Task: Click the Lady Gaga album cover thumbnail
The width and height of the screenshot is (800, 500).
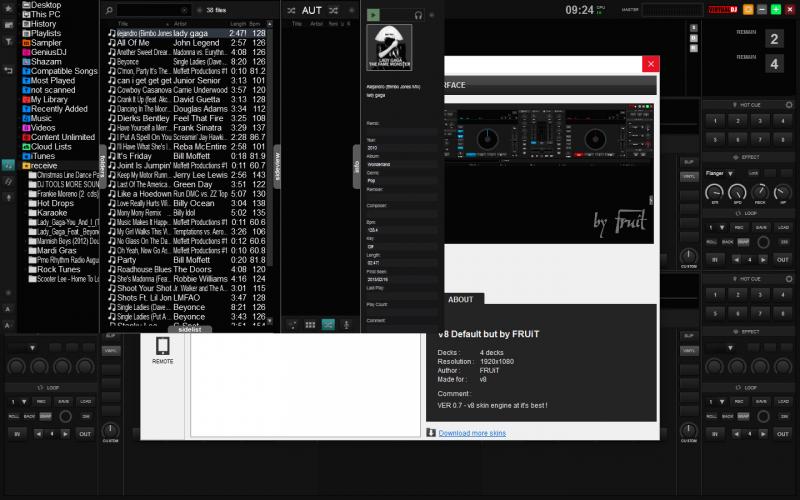Action: (389, 47)
